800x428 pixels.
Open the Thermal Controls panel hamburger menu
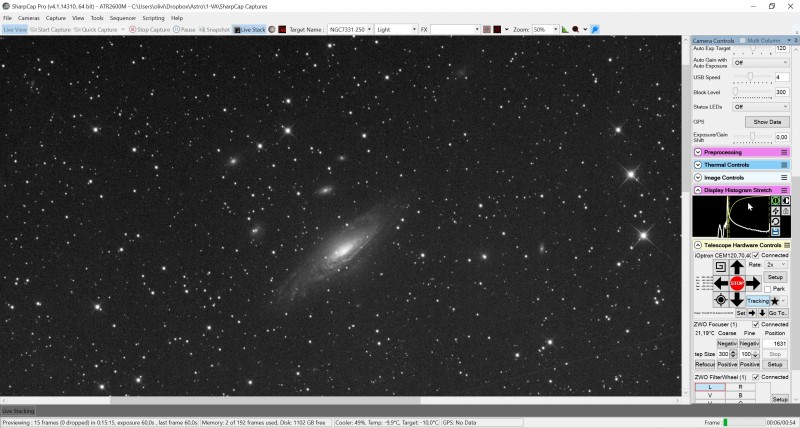click(x=784, y=165)
